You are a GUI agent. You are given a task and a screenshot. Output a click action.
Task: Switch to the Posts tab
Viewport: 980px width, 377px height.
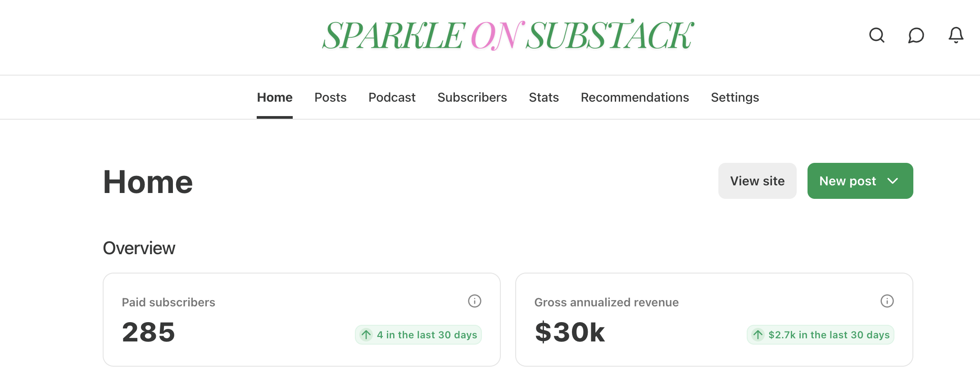[330, 97]
